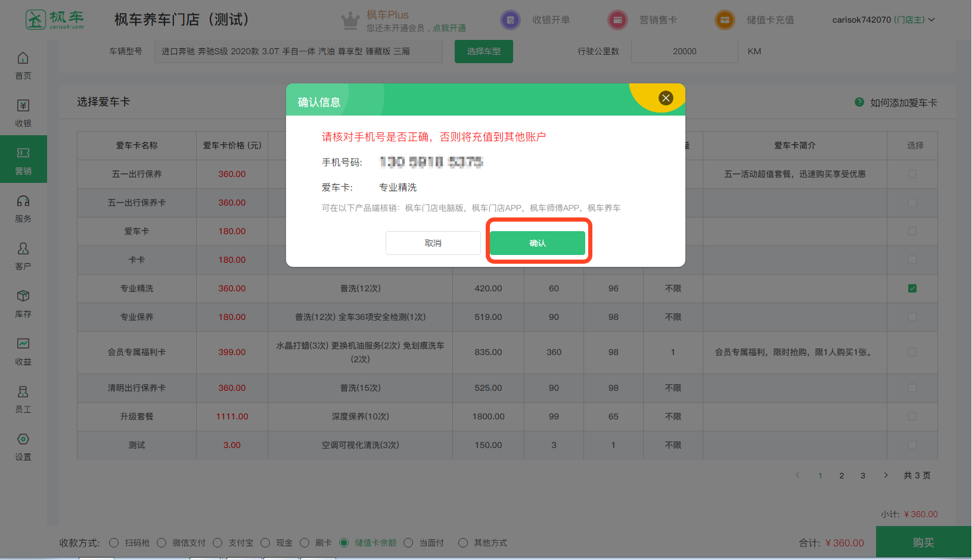972x560 pixels.
Task: Click the 确认 button in dialog
Action: click(x=537, y=243)
